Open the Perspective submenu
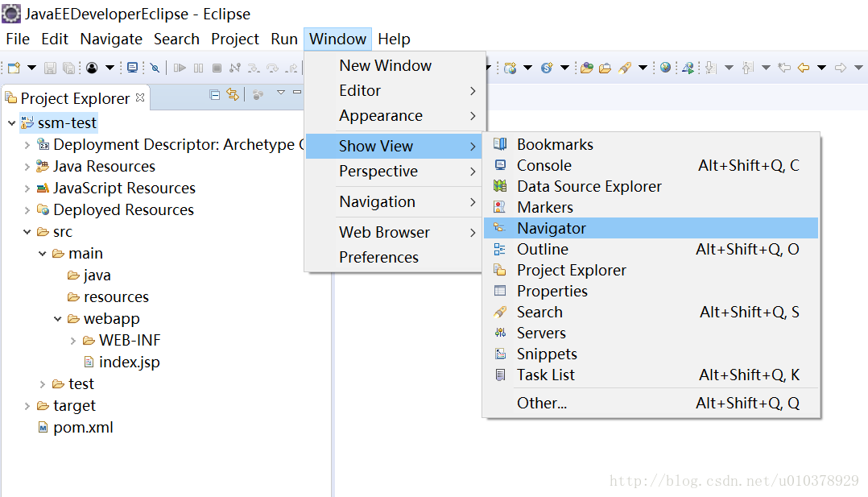Image resolution: width=868 pixels, height=497 pixels. [395, 172]
